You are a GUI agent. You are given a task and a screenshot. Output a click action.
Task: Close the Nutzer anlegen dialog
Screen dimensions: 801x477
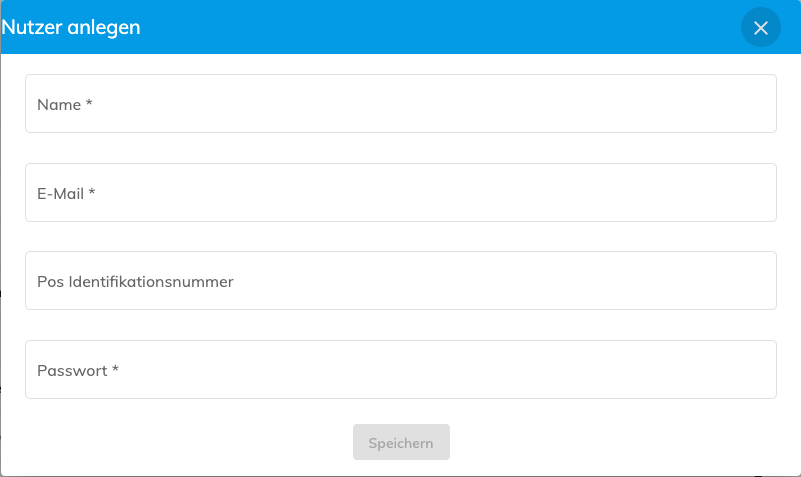click(760, 28)
